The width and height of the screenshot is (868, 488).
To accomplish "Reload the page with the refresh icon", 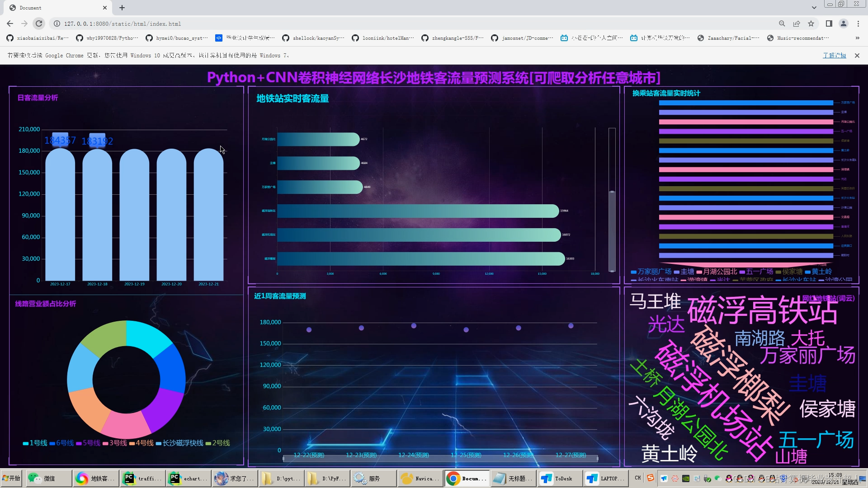I will point(39,23).
